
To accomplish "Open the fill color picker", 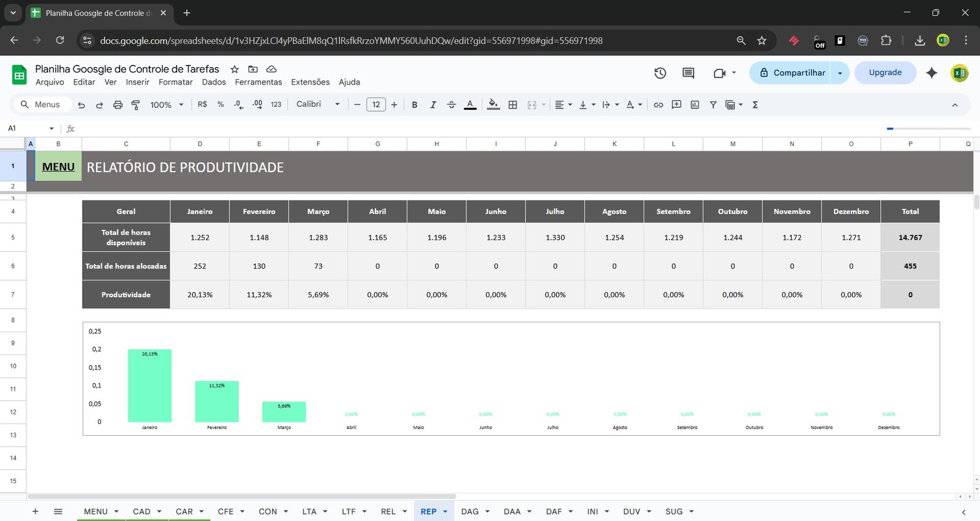I will pyautogui.click(x=493, y=105).
